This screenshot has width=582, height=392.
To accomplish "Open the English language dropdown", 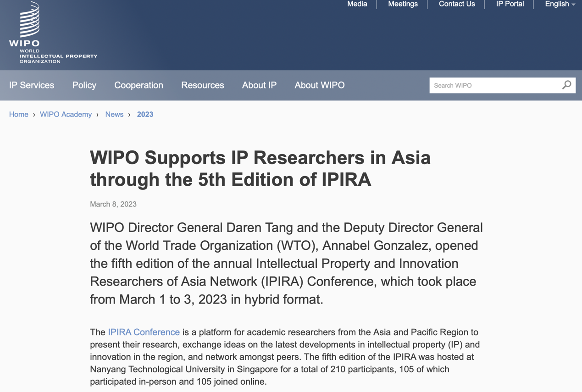I will 560,4.
